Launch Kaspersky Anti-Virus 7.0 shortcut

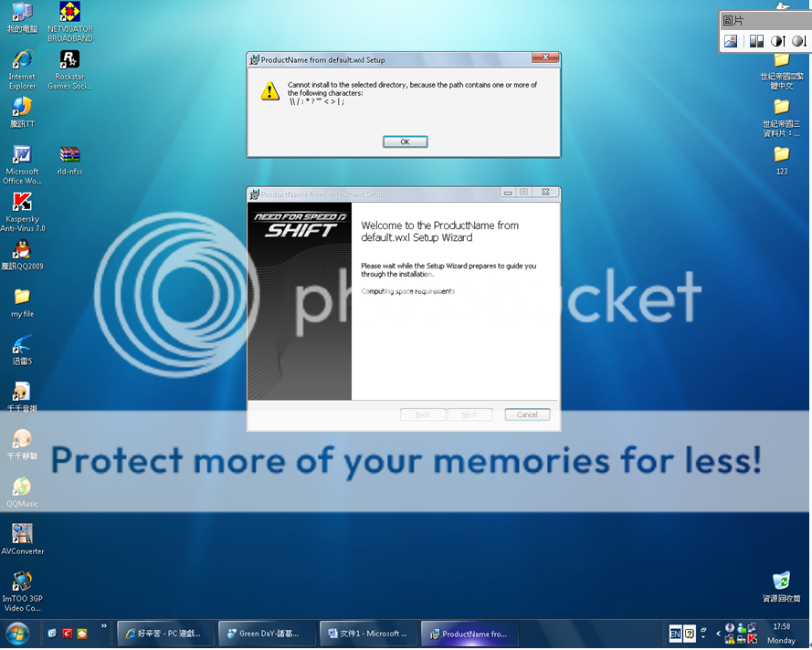coord(22,204)
